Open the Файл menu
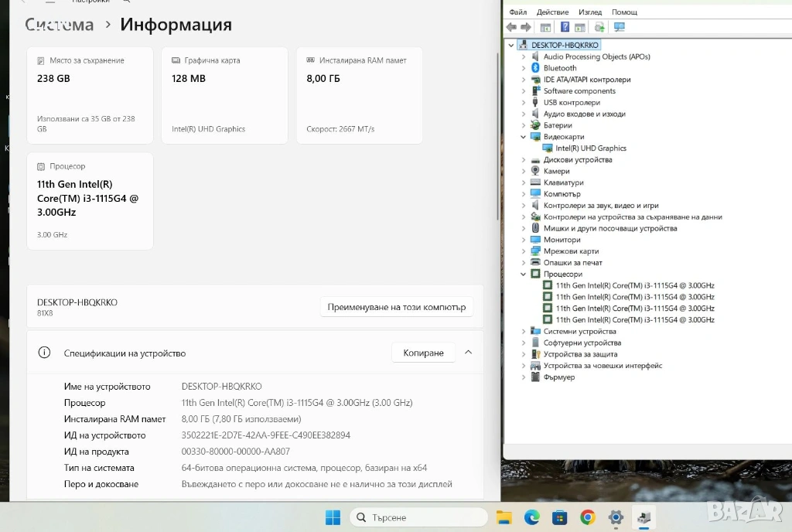This screenshot has height=532, width=792. [518, 12]
